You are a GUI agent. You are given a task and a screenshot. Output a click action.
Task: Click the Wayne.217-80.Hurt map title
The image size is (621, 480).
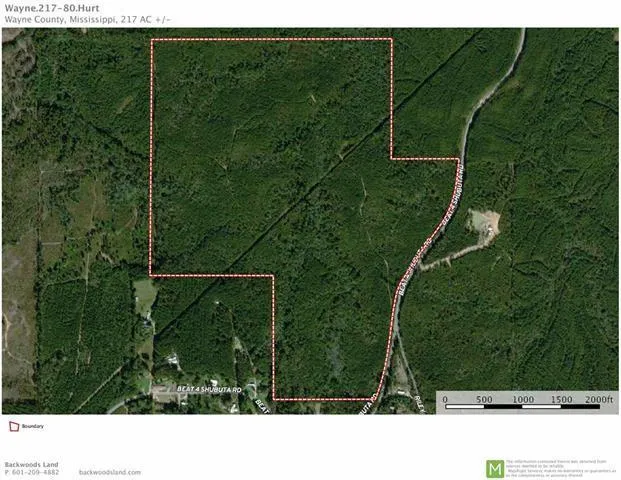pos(45,6)
